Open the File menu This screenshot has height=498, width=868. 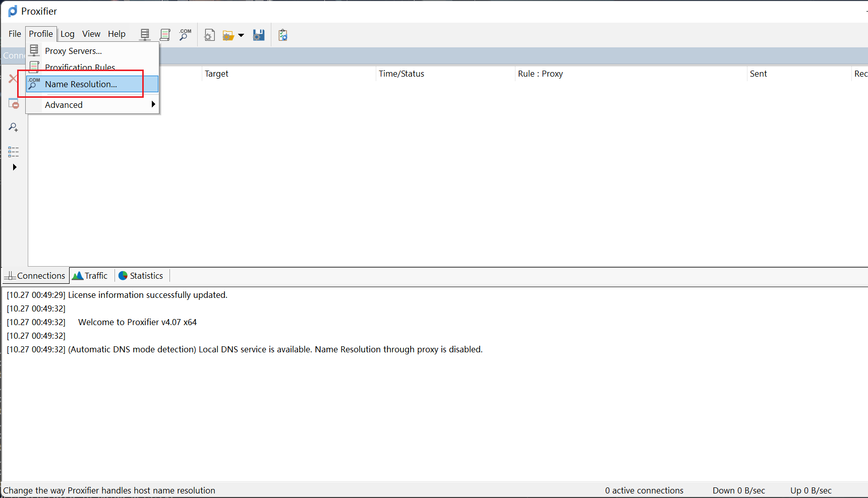click(x=15, y=34)
